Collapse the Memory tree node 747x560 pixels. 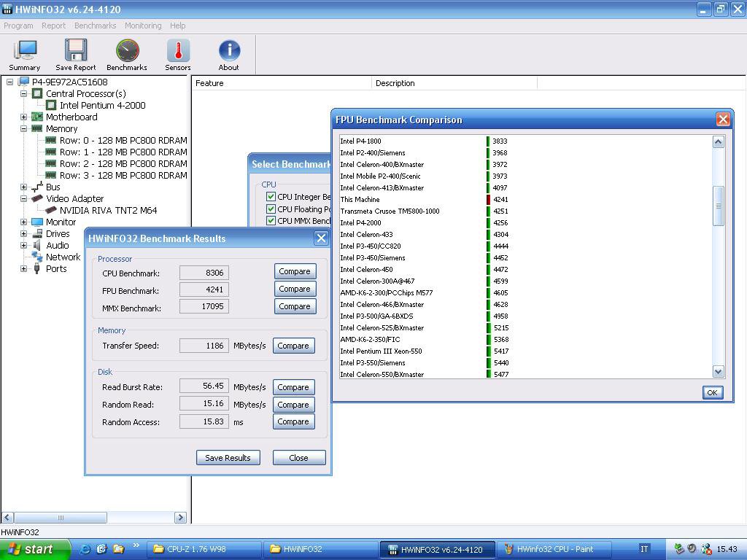click(x=24, y=128)
